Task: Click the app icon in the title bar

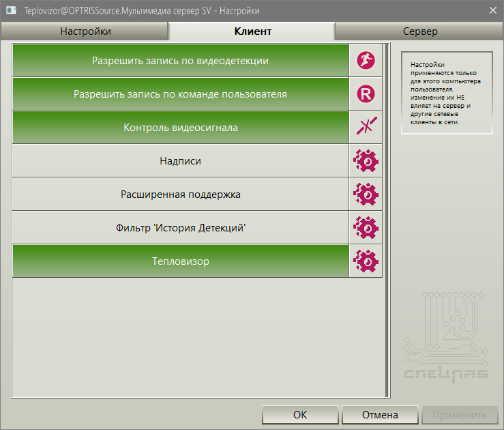Action: pos(11,11)
